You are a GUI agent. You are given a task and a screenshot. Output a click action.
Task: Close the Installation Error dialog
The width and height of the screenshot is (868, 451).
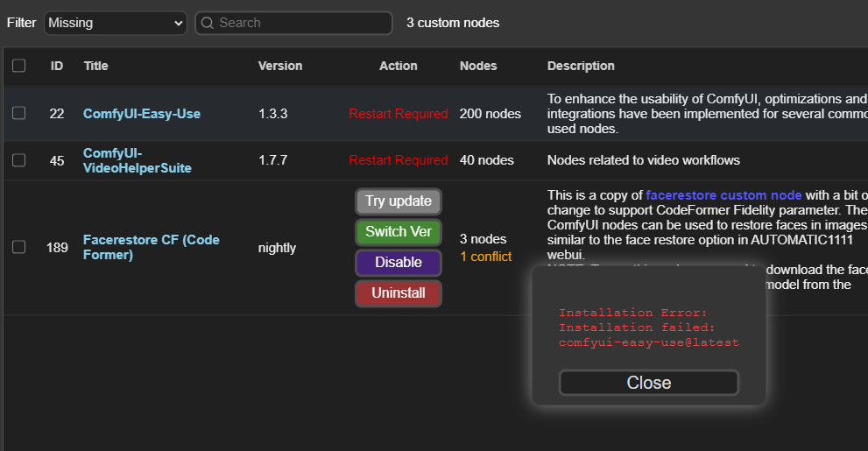(x=649, y=383)
